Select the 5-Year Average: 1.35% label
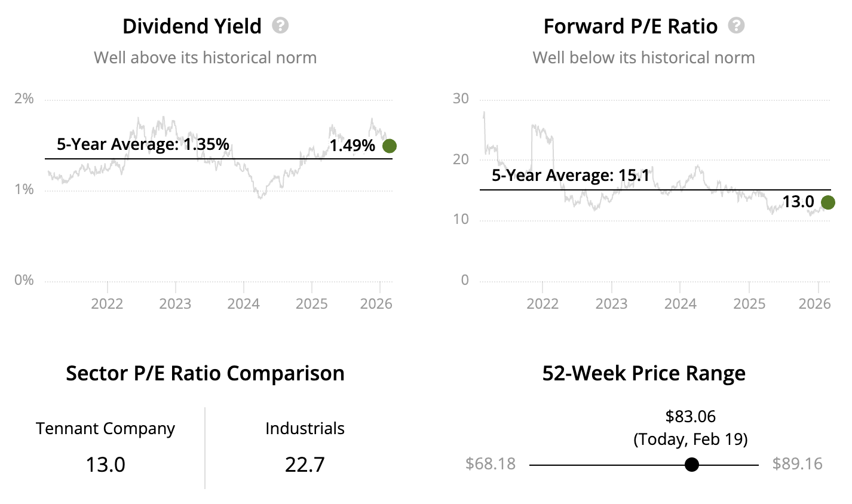 (x=143, y=144)
